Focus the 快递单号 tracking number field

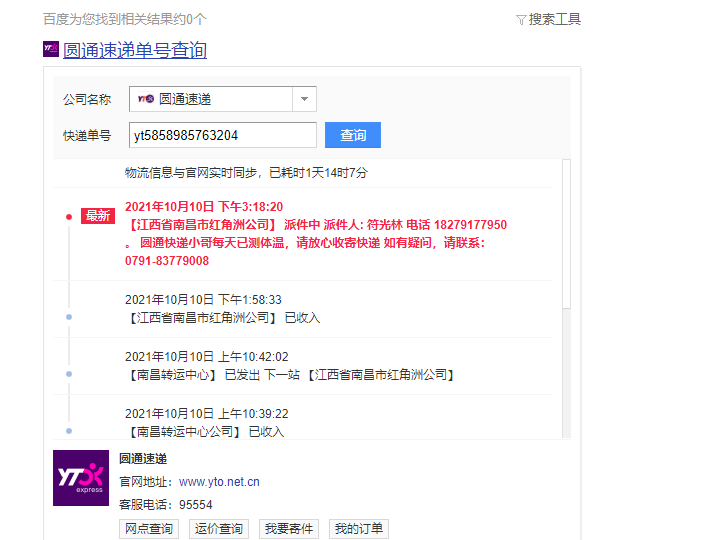point(223,135)
